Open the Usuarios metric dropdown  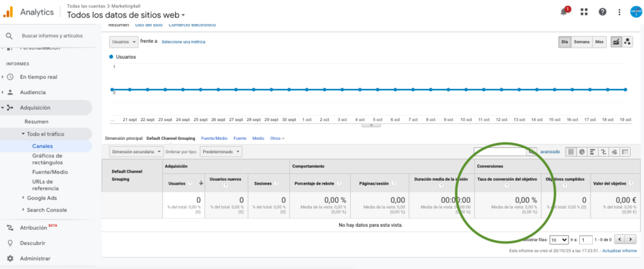click(124, 42)
